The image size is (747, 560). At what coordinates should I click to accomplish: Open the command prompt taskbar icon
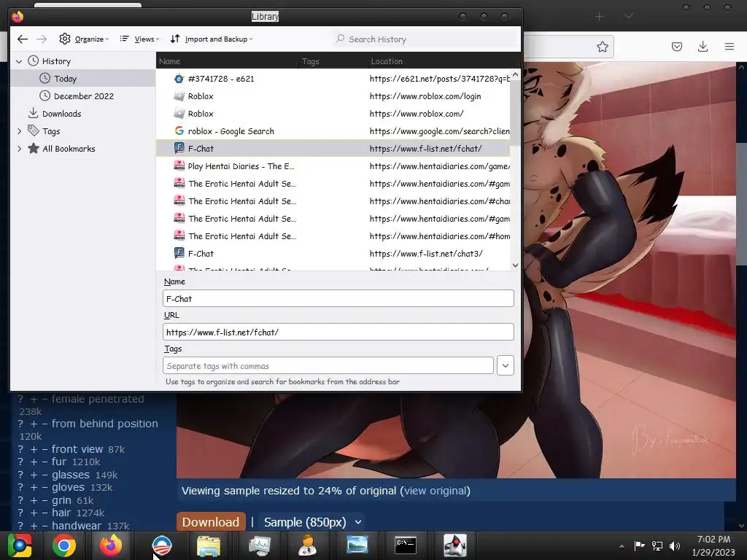(x=406, y=545)
